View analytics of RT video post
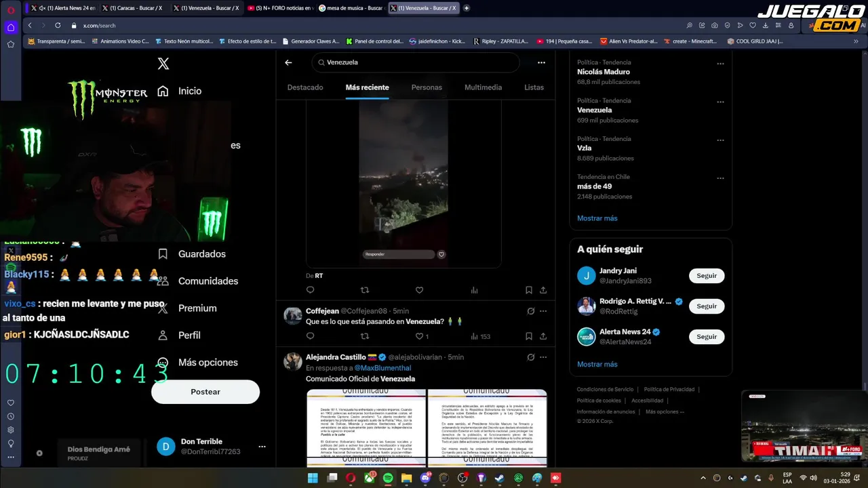 click(x=474, y=290)
